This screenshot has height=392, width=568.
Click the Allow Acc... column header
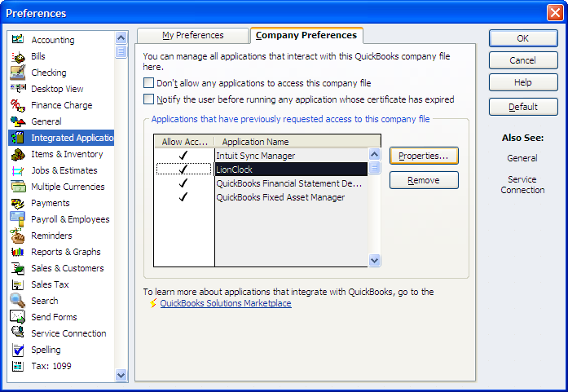coord(184,142)
